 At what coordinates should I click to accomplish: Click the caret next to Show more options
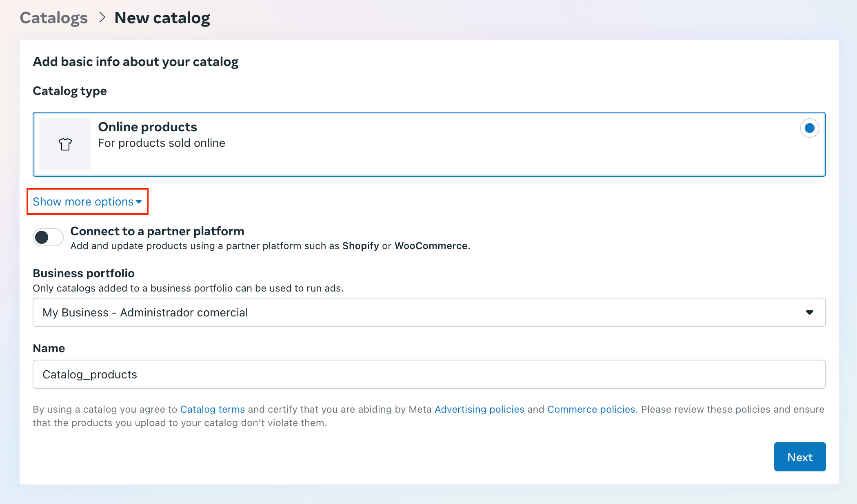[x=139, y=202]
